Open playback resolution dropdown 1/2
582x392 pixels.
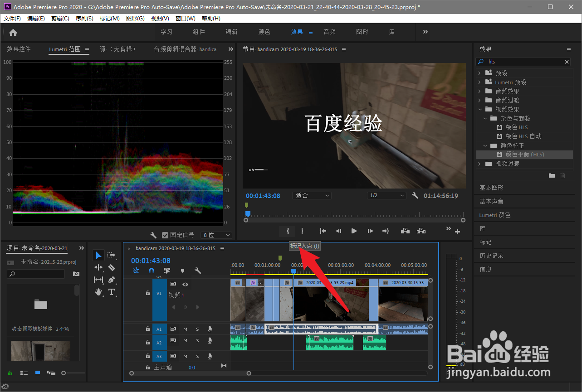click(x=386, y=195)
